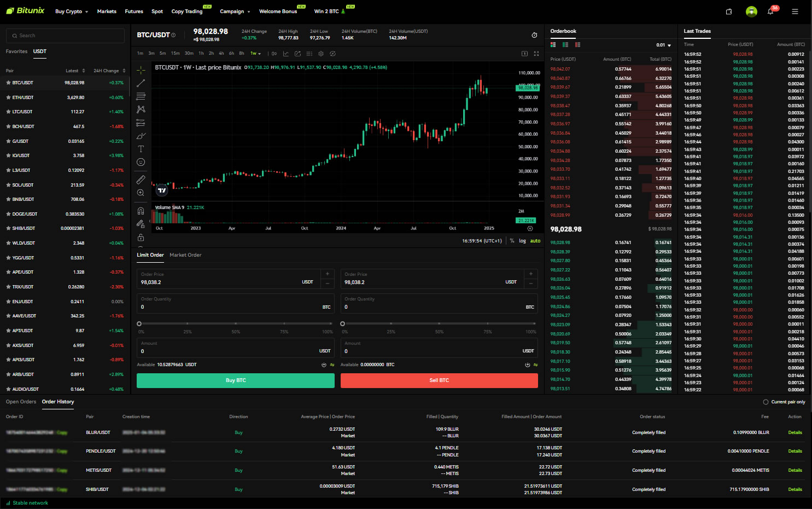Select the trend line drawing tool

(x=141, y=83)
